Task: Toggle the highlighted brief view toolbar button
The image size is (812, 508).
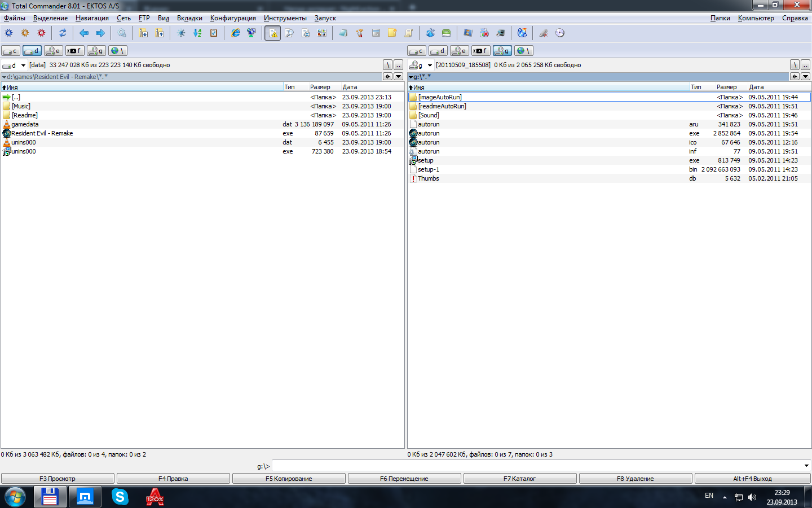Action: coord(273,33)
